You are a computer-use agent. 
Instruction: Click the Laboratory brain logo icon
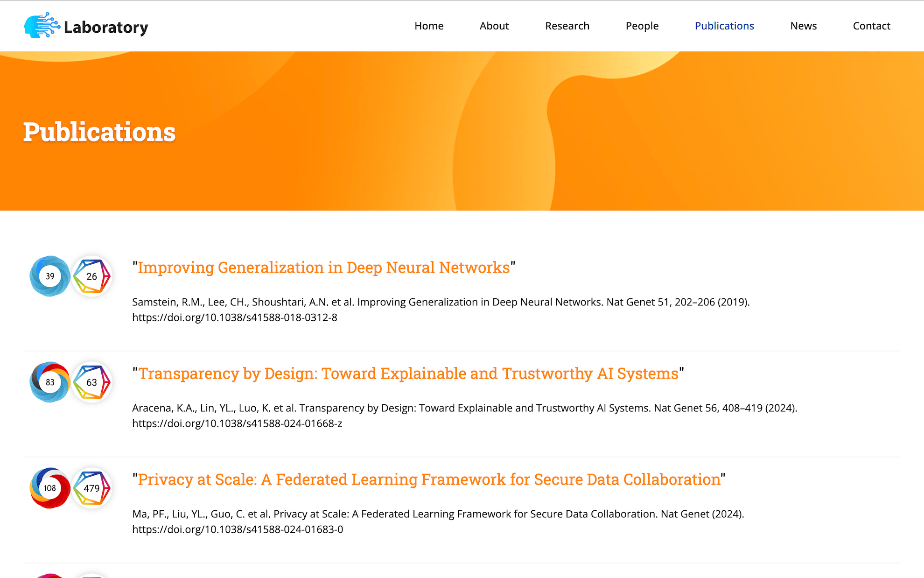pyautogui.click(x=42, y=26)
